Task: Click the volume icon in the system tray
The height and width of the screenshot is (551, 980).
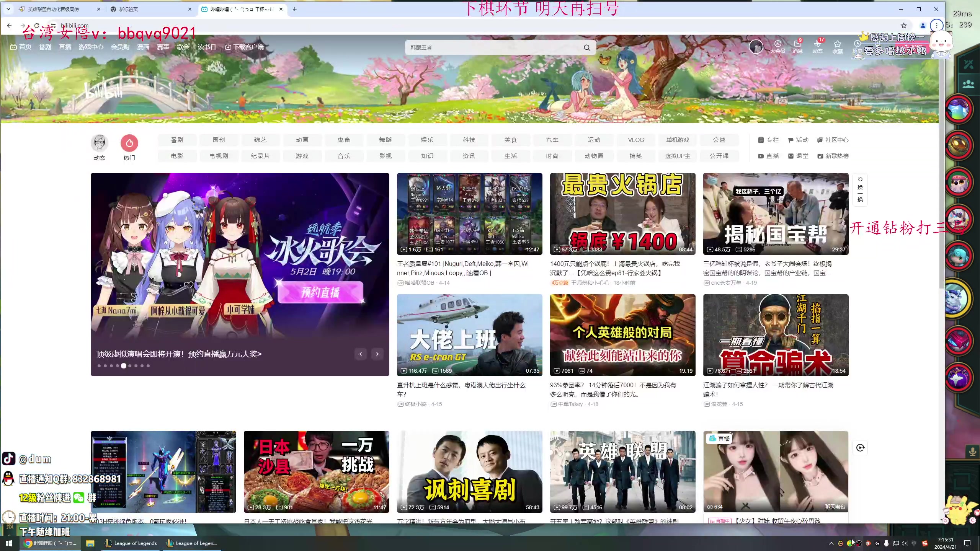Action: pyautogui.click(x=904, y=543)
